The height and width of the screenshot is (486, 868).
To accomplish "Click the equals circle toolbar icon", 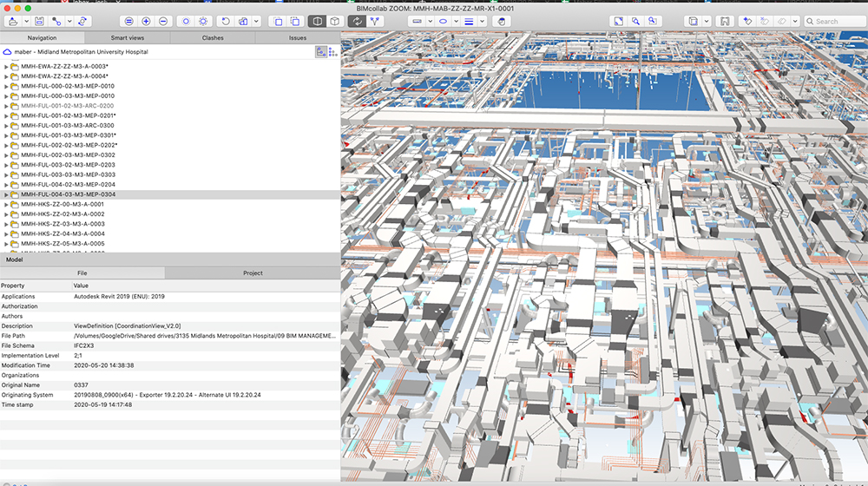I will pyautogui.click(x=129, y=21).
